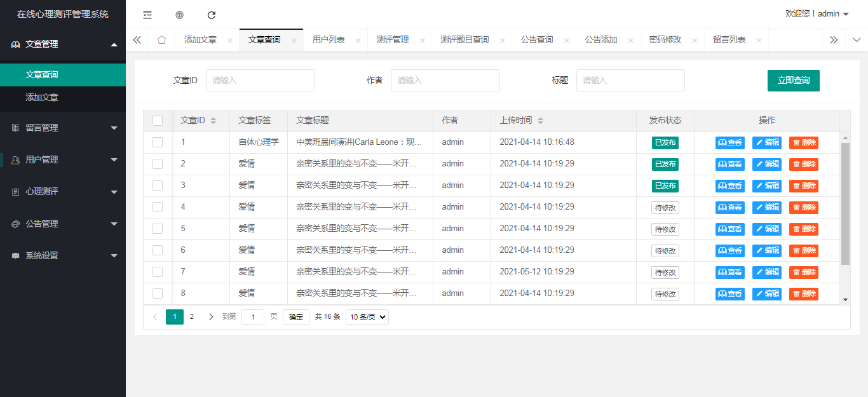Tick the checkbox for article ID 5
868x397 pixels.
coord(158,229)
